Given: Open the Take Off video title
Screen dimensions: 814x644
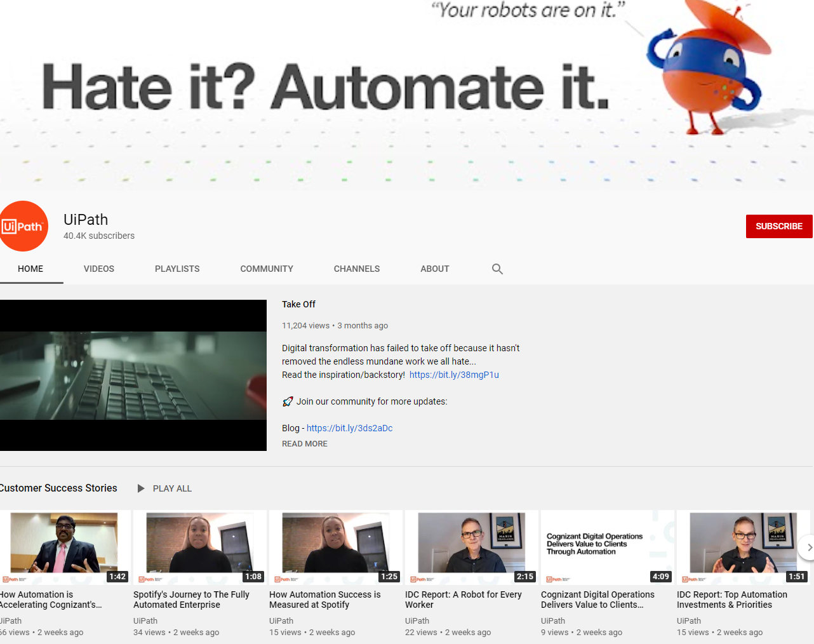Looking at the screenshot, I should 298,304.
